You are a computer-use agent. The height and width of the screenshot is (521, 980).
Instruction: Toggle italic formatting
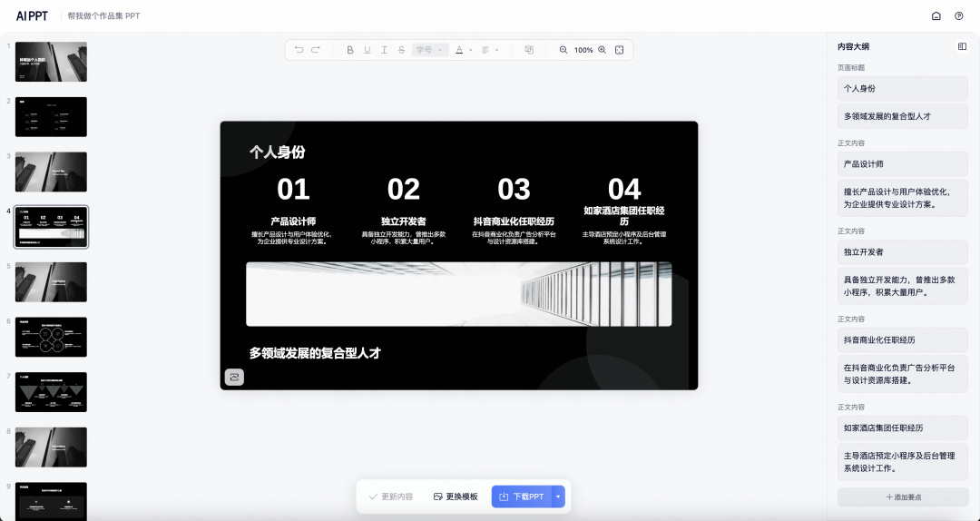point(384,50)
